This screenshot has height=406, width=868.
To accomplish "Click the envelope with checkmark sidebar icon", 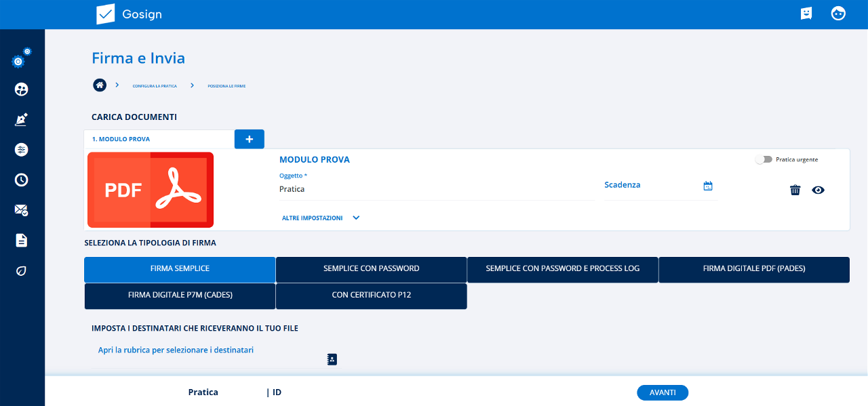I will click(21, 210).
